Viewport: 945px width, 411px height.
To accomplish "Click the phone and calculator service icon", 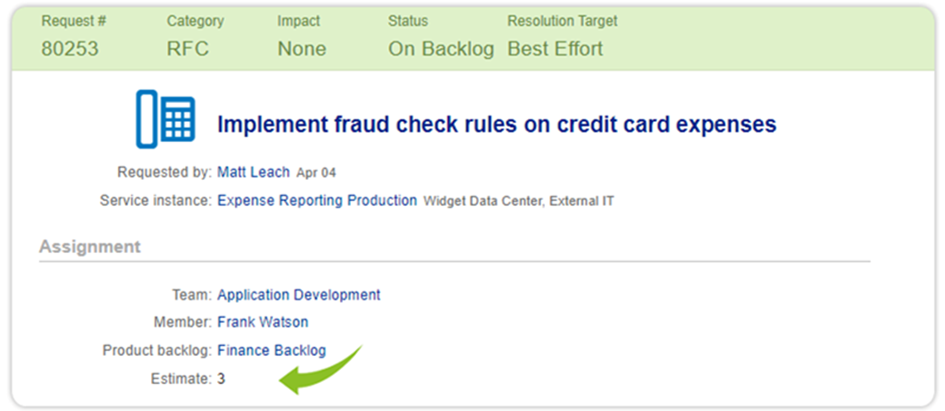I will [x=165, y=119].
